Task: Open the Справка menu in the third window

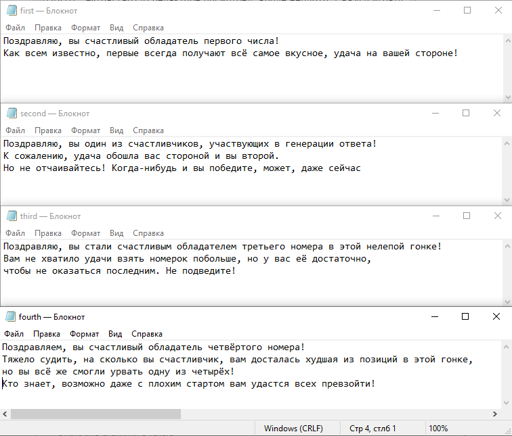Action: (x=148, y=233)
